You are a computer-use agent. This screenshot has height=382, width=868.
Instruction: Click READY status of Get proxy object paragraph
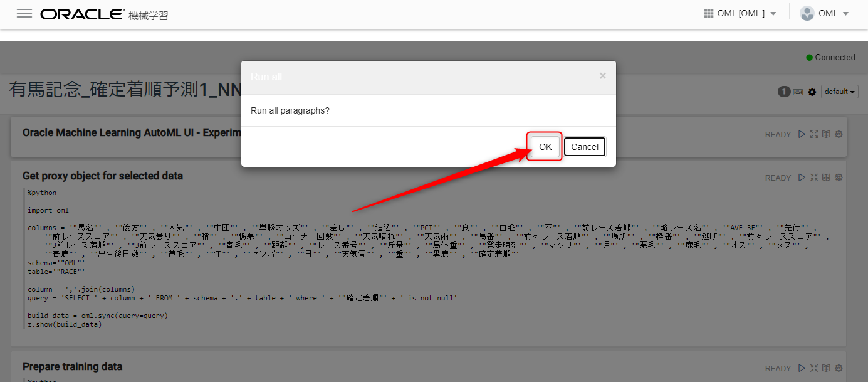click(778, 178)
